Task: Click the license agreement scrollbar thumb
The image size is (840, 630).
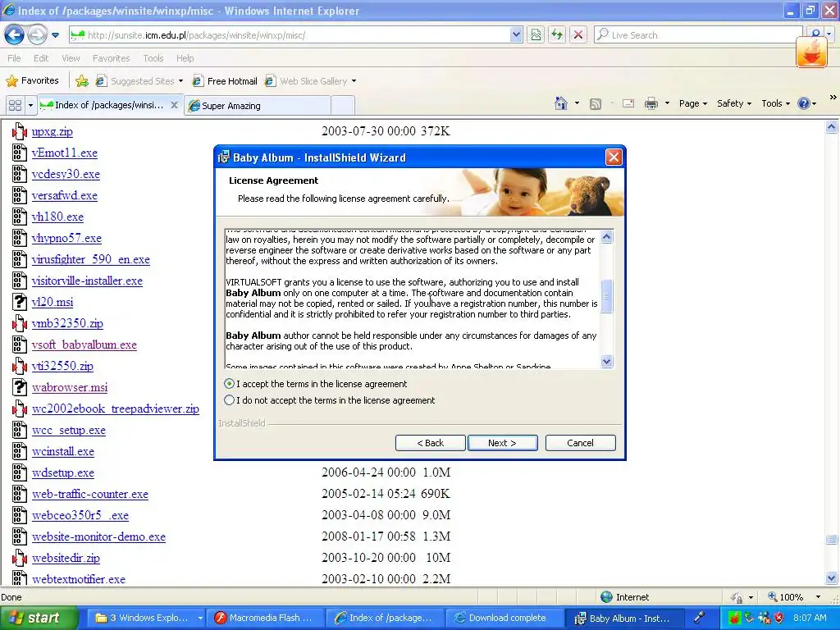Action: (606, 295)
